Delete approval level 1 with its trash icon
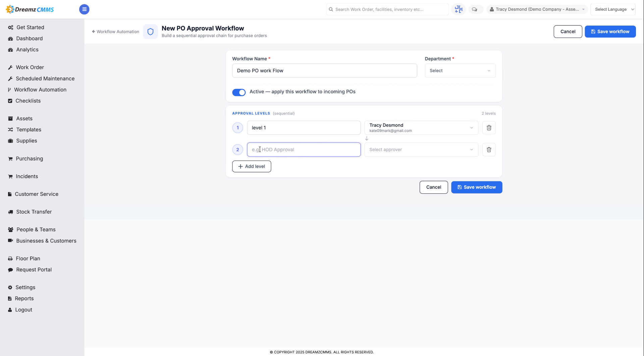 point(489,128)
